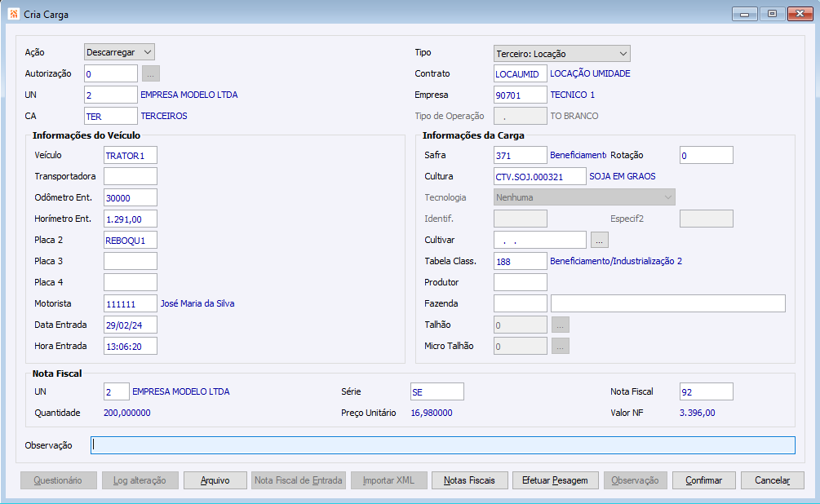The image size is (820, 504).
Task: Click the Log alteração button
Action: coord(140,480)
